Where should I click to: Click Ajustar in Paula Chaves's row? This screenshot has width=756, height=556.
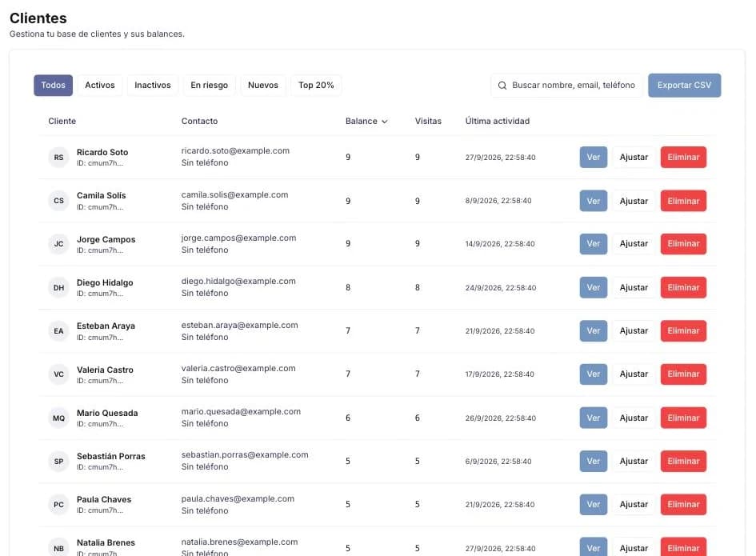(x=634, y=505)
